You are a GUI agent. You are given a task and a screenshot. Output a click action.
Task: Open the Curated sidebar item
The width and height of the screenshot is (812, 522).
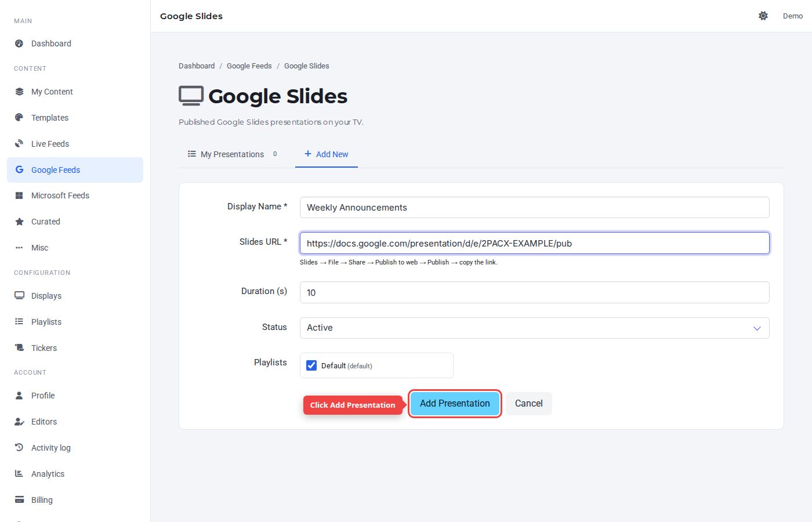(75, 222)
